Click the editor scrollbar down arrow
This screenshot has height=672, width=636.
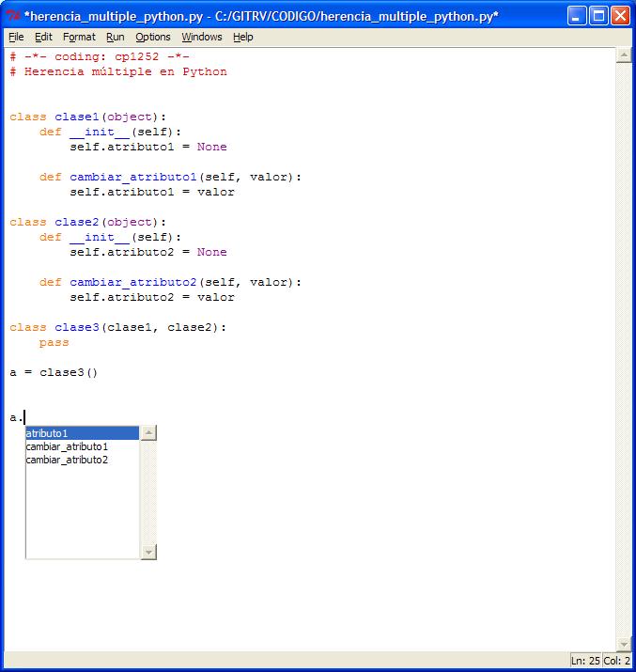(624, 644)
